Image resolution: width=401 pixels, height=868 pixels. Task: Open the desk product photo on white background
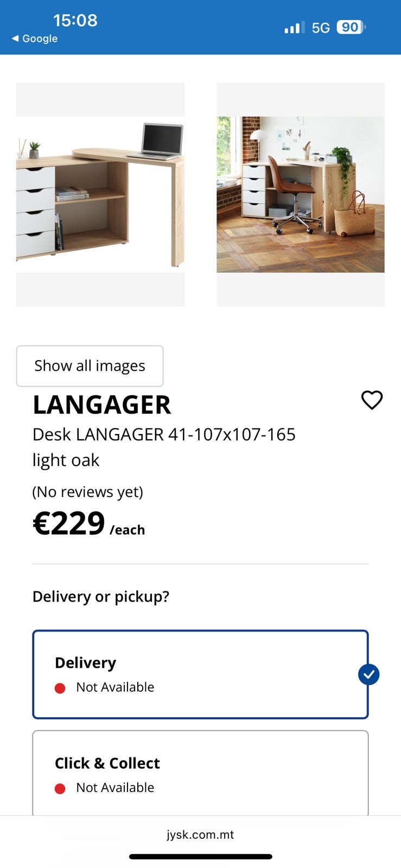tap(100, 194)
